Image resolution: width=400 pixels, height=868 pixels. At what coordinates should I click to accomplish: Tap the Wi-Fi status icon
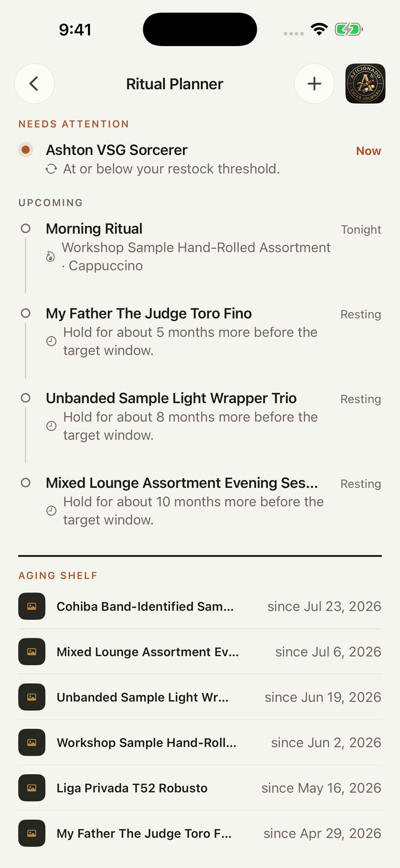click(319, 29)
